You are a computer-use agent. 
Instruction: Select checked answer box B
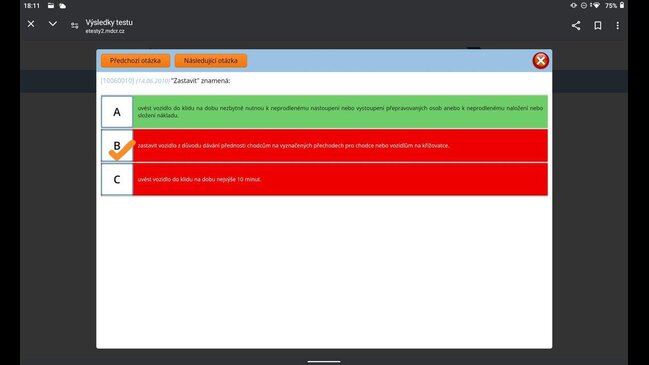(x=117, y=146)
